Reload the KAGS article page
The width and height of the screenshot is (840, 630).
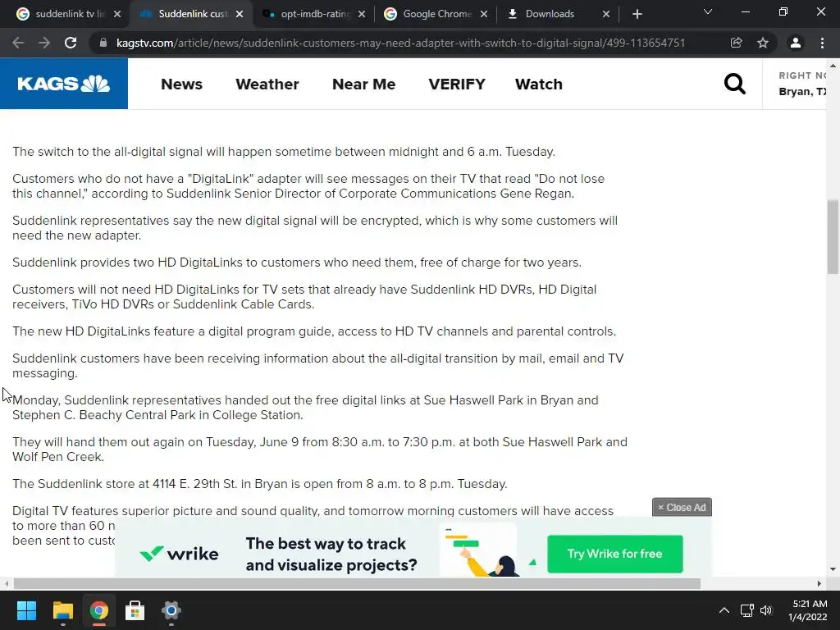[71, 43]
